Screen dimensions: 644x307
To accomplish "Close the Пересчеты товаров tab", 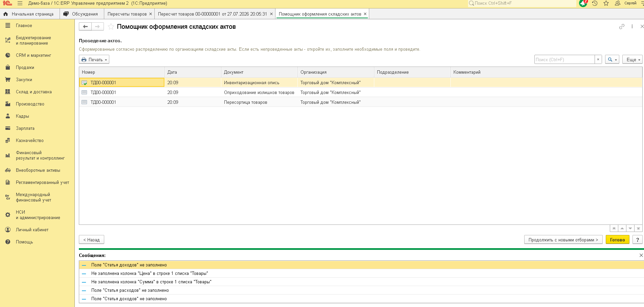I will pos(151,14).
